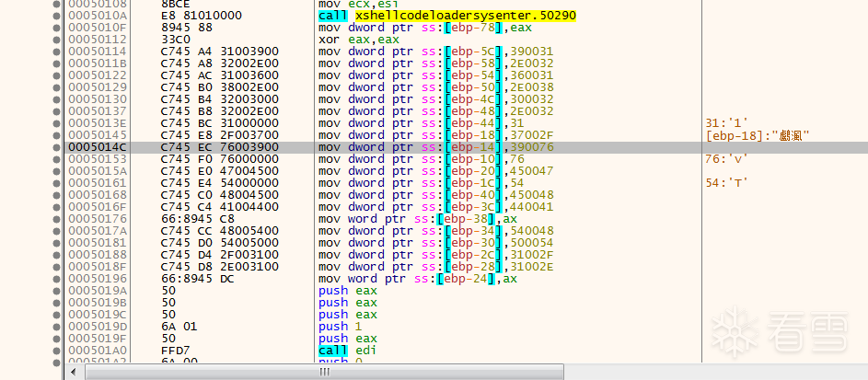This screenshot has height=380, width=868.
Task: Click the comment 76:'v'
Action: (x=726, y=159)
